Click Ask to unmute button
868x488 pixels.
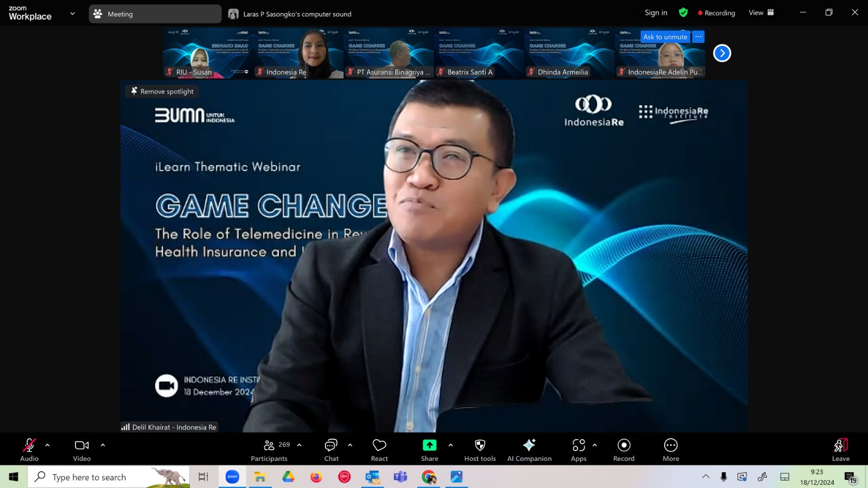point(665,37)
